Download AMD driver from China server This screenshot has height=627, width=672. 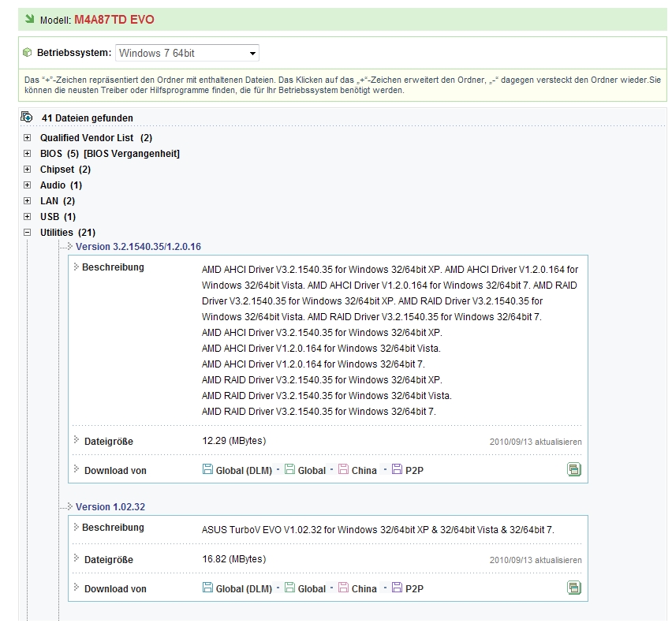364,471
